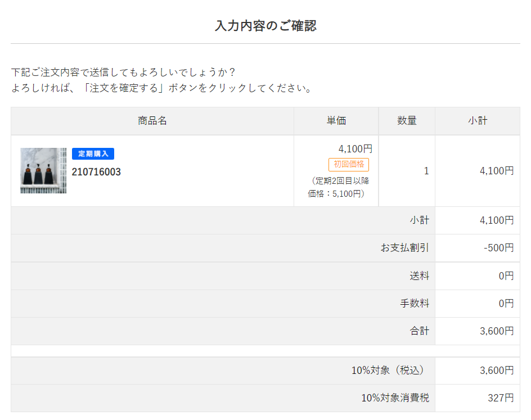Click the product thumbnail image

pos(43,170)
